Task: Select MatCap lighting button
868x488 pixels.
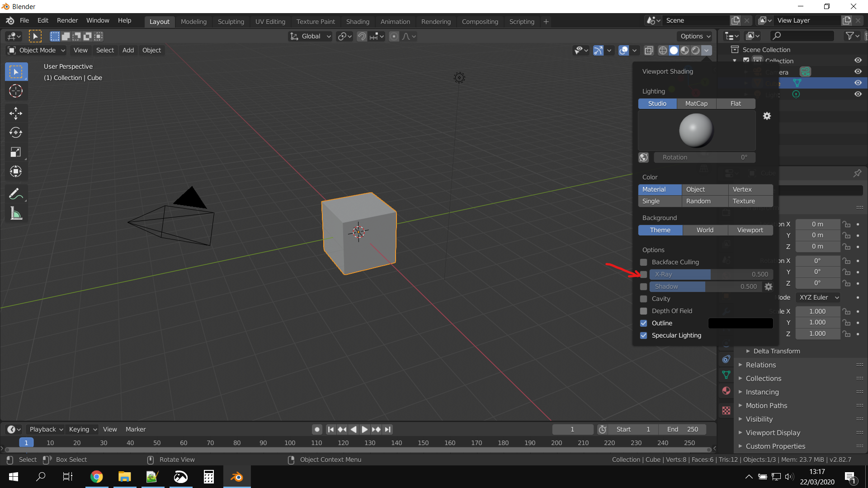Action: click(696, 103)
